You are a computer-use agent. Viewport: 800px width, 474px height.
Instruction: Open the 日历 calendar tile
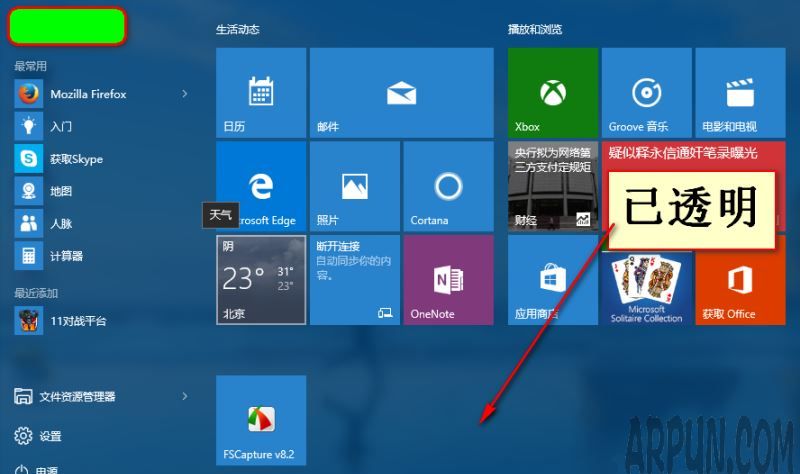click(x=261, y=92)
